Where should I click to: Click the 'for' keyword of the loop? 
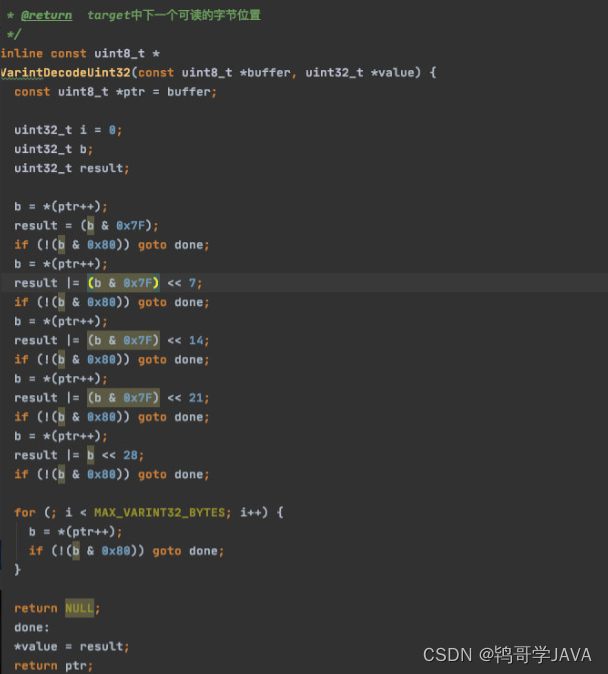25,512
